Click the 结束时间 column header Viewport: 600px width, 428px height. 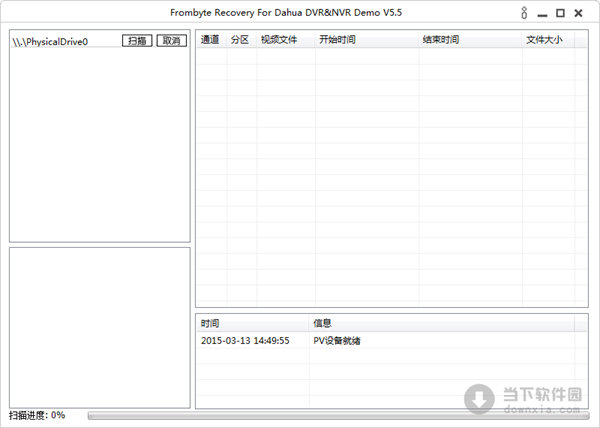tap(470, 40)
